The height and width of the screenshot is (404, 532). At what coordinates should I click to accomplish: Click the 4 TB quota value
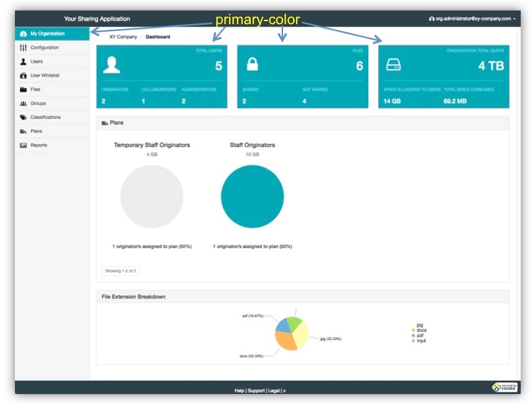click(x=491, y=66)
